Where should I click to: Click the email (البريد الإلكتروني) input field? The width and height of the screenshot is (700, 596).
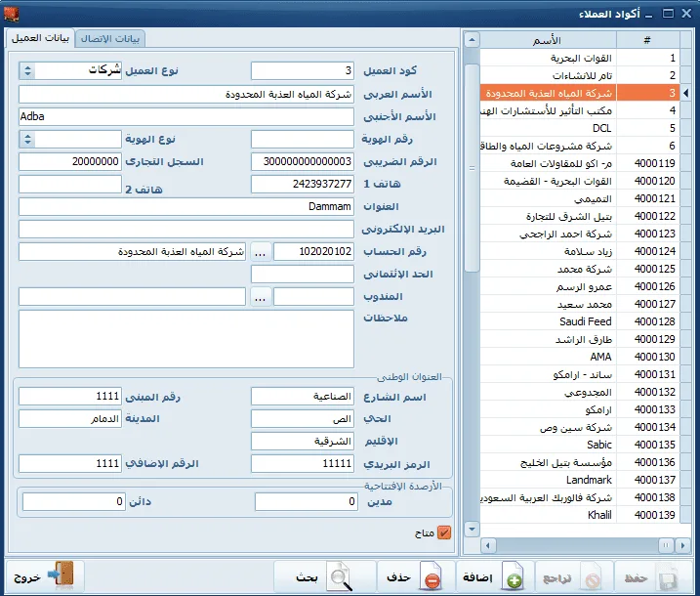[186, 230]
